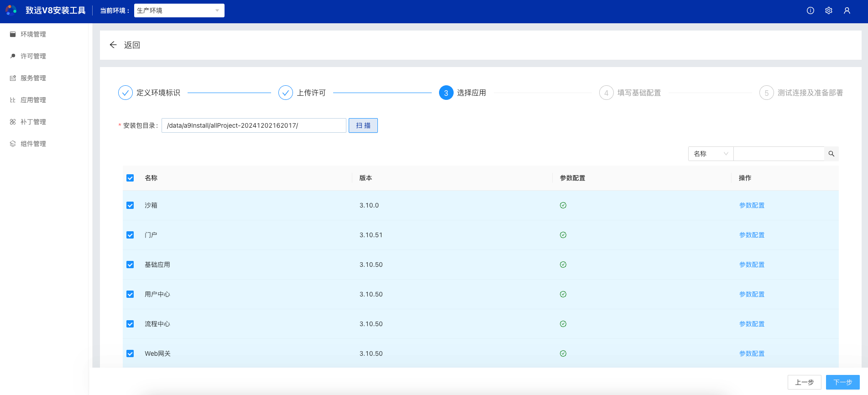The image size is (868, 395).
Task: Click the green status check for 沙箱
Action: (563, 205)
